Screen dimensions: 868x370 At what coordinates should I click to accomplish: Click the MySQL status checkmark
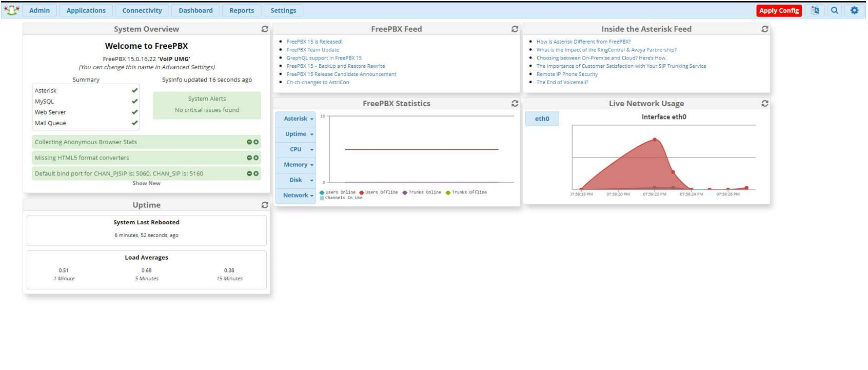134,101
